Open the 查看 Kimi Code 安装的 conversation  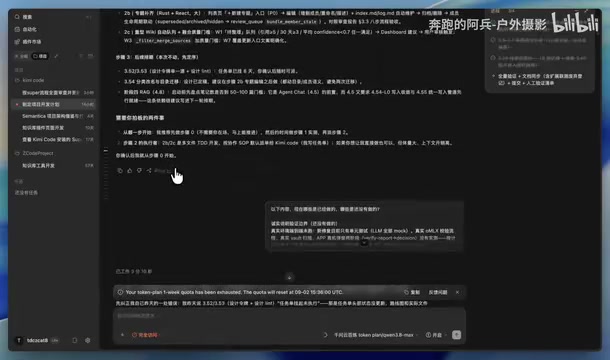pos(54,139)
